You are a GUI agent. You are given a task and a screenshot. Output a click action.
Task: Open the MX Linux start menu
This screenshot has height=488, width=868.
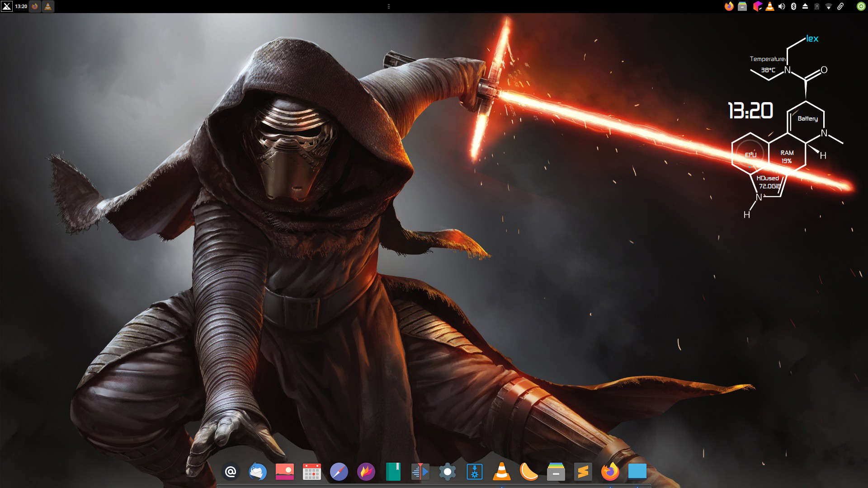click(x=7, y=6)
